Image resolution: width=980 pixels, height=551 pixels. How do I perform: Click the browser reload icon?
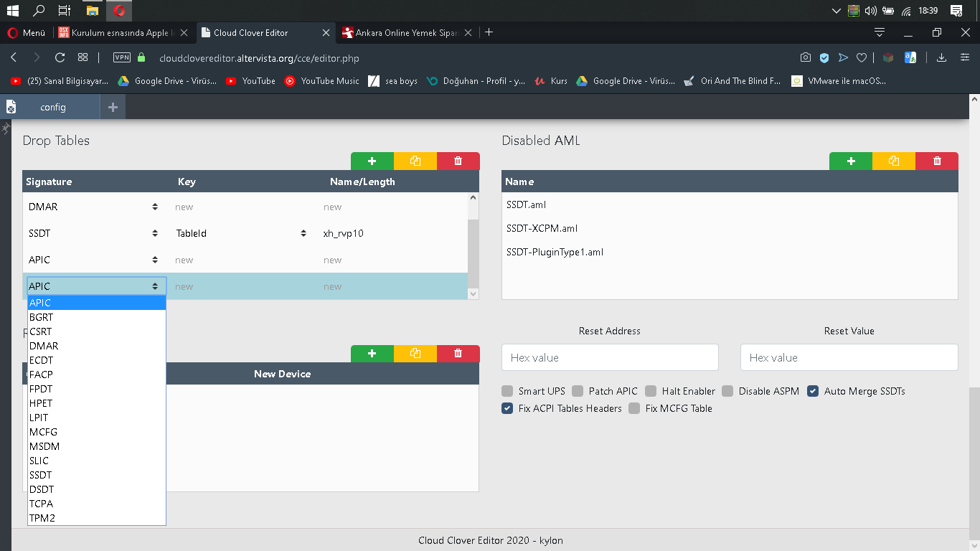tap(60, 57)
